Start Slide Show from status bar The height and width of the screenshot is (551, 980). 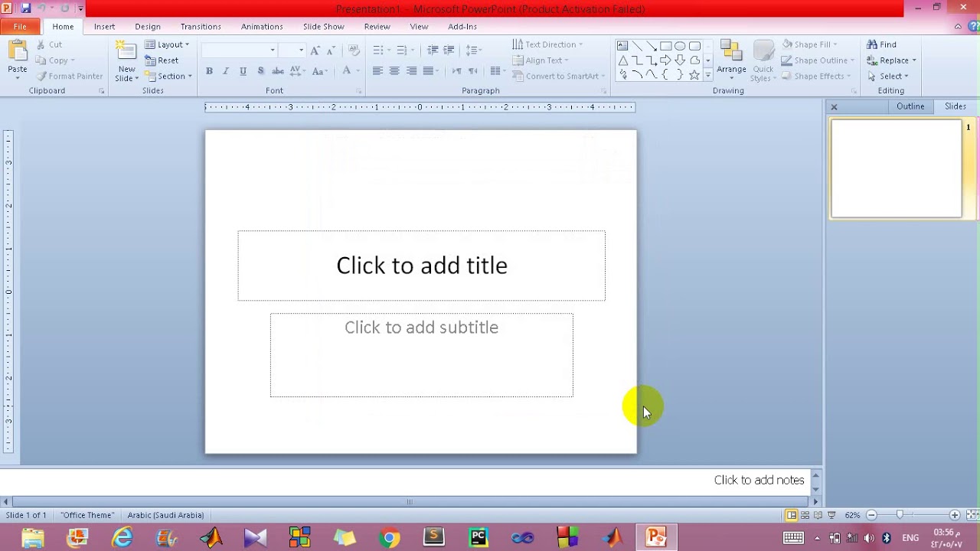(831, 515)
